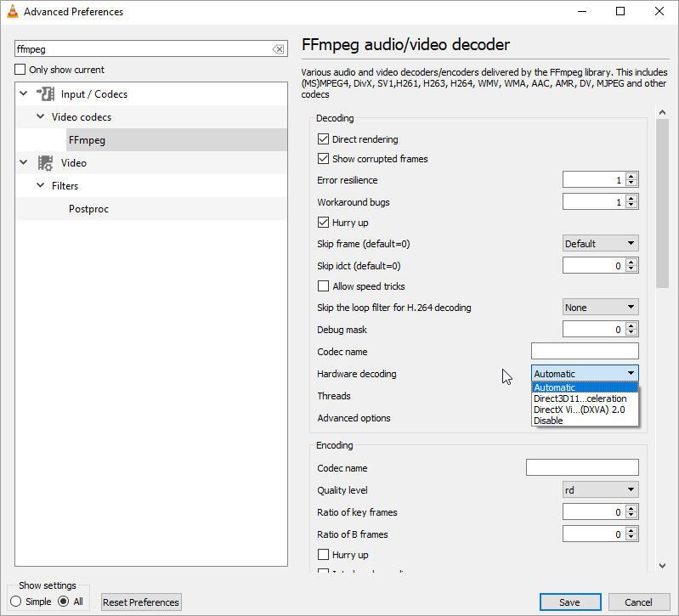Click Reset Preferences
The image size is (679, 616).
(141, 602)
